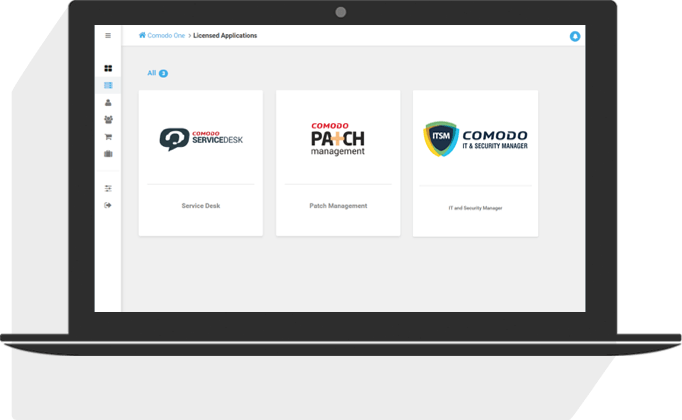
Task: Click the Patch Management label
Action: click(x=338, y=206)
